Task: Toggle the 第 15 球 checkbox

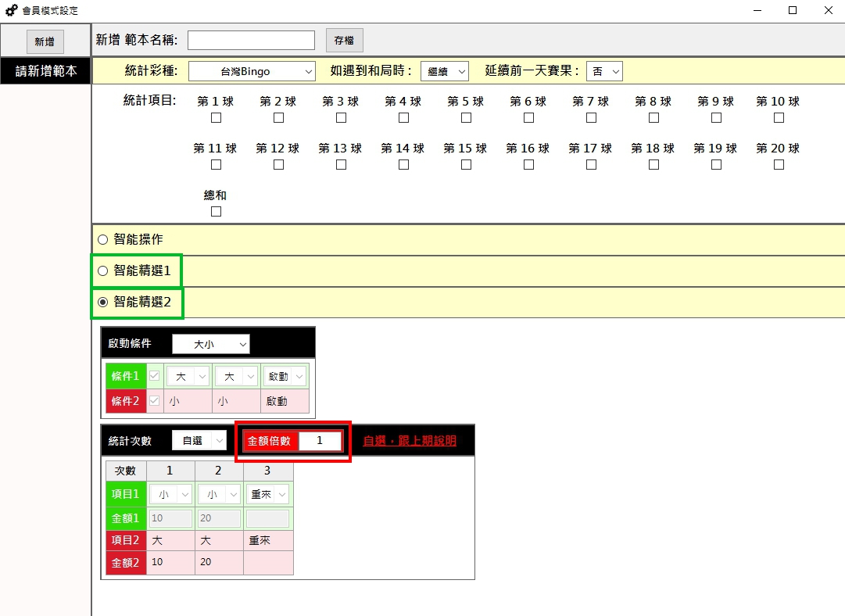Action: (466, 165)
